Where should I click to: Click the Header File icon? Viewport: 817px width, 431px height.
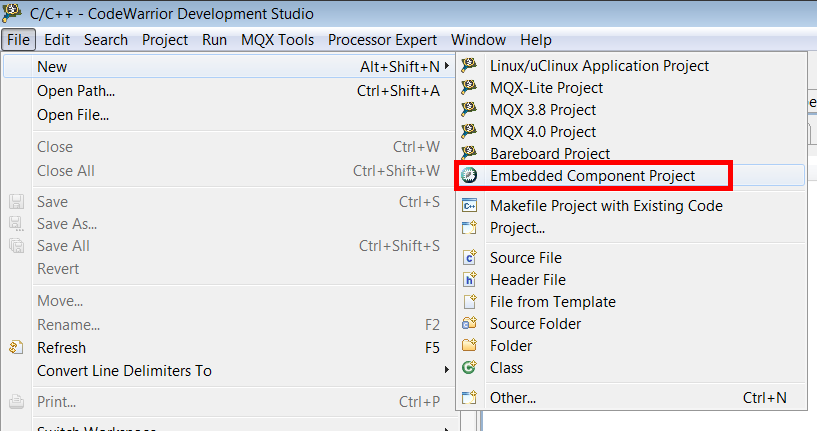tap(469, 280)
